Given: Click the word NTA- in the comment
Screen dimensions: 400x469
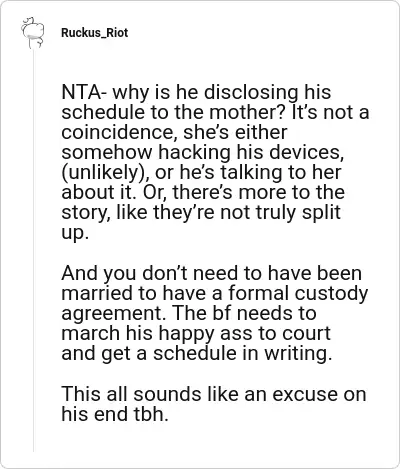Looking at the screenshot, I should pyautogui.click(x=85, y=92).
